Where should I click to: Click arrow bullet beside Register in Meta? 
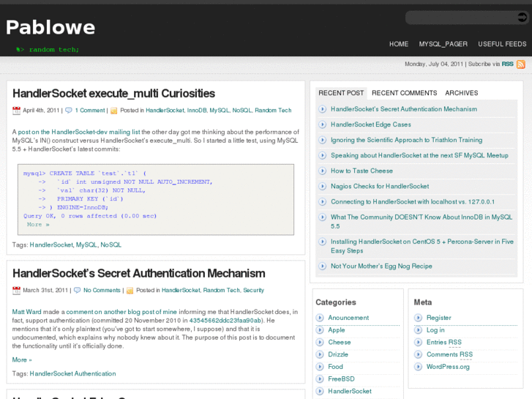[x=418, y=318]
